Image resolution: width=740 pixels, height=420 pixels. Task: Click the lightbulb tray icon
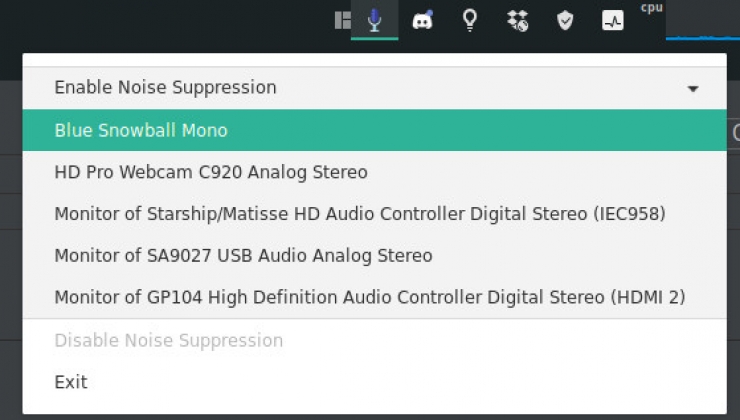click(x=470, y=20)
